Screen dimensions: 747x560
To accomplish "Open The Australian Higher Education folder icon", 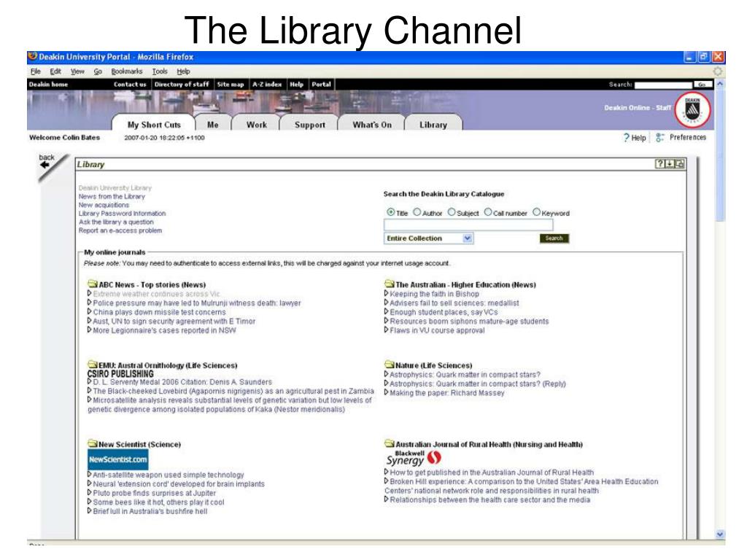I will click(x=390, y=284).
